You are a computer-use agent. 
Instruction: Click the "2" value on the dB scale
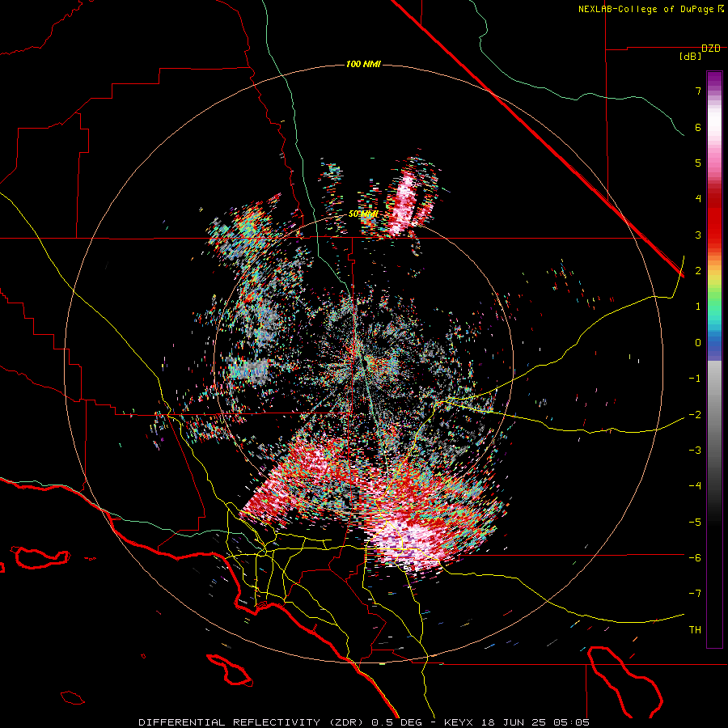[x=698, y=271]
